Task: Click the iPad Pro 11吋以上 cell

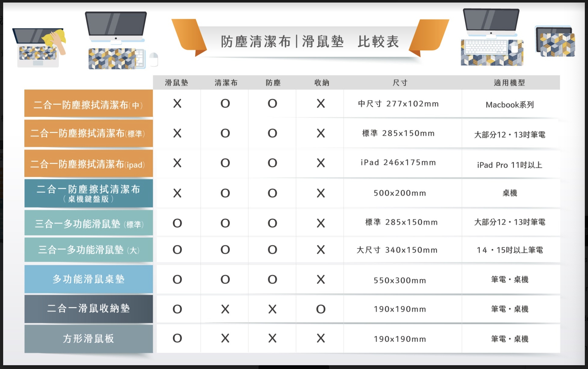Action: (x=510, y=165)
